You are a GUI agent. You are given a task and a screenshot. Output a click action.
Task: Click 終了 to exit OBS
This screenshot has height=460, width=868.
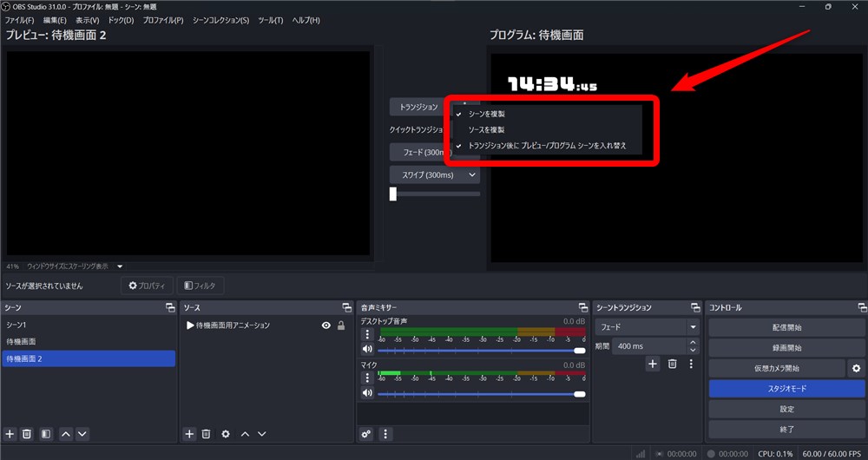pyautogui.click(x=786, y=429)
